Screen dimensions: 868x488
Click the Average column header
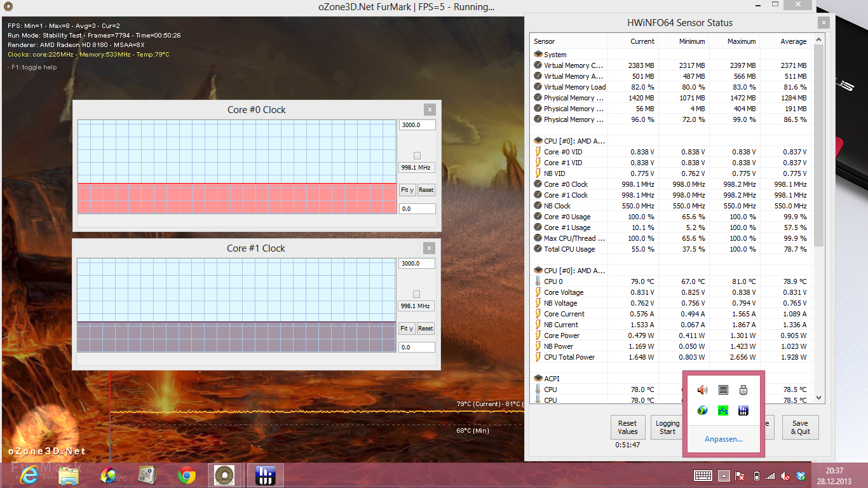point(785,41)
